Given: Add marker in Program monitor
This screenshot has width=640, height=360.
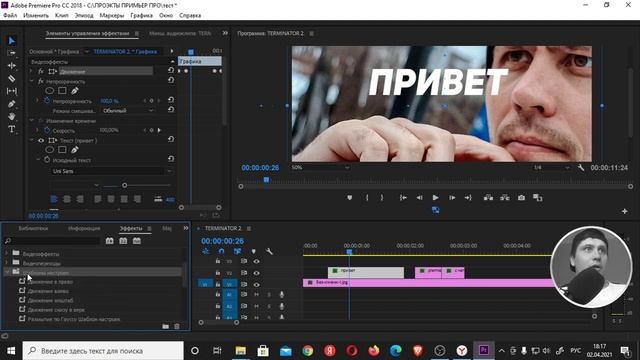Looking at the screenshot, I should coord(349,198).
